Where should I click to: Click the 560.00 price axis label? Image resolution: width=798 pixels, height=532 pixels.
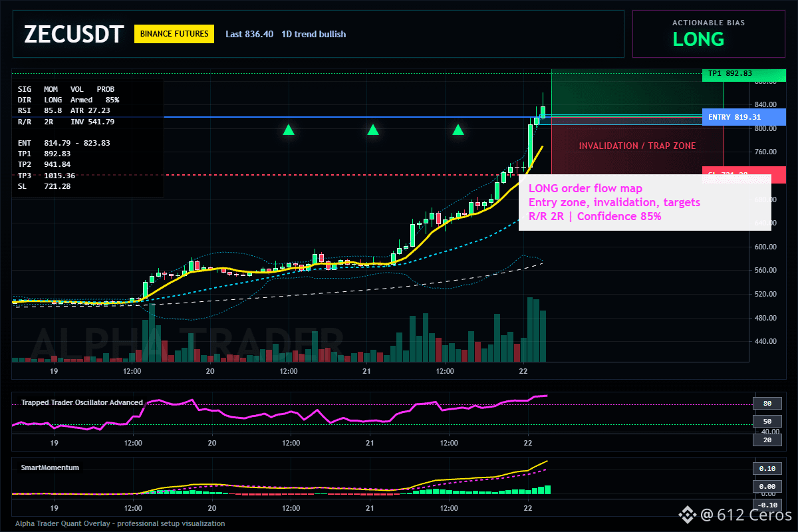click(766, 271)
